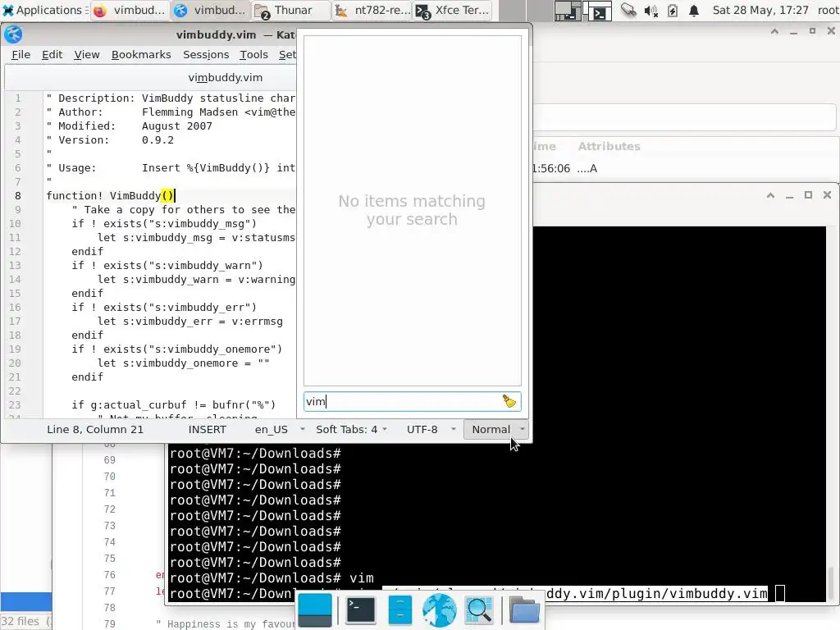The height and width of the screenshot is (630, 840).
Task: Open the notification bell in the panel
Action: [694, 10]
